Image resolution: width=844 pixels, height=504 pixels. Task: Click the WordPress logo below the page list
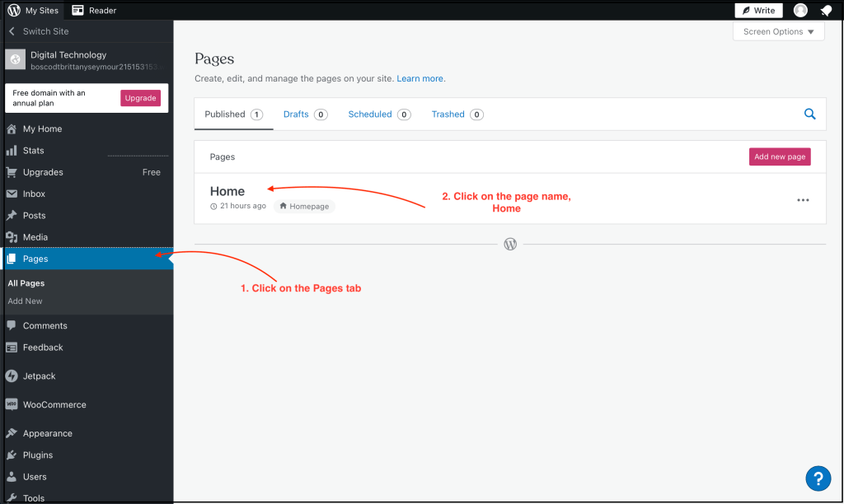pyautogui.click(x=510, y=244)
